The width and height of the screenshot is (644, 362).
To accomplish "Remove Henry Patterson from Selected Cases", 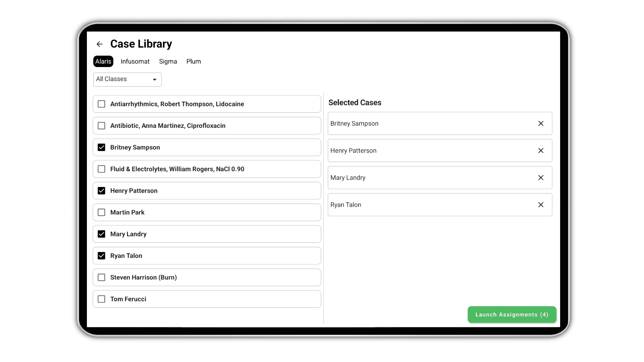I will [x=541, y=150].
